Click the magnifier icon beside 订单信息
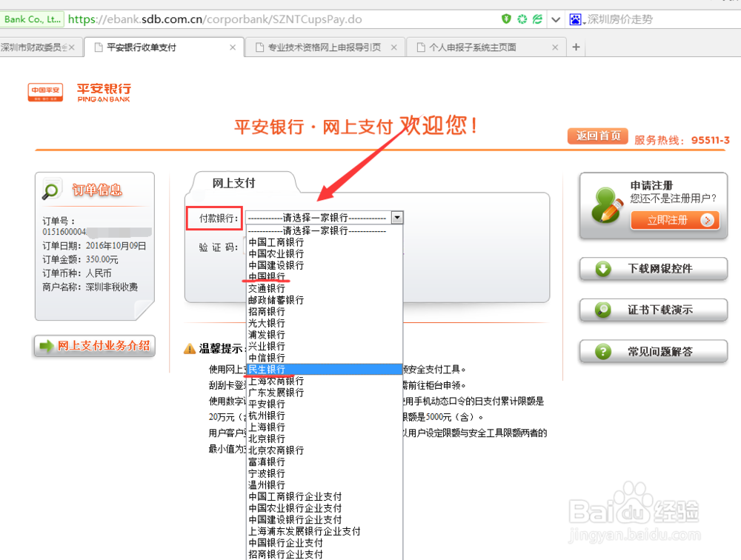This screenshot has height=560, width=741. coord(51,190)
